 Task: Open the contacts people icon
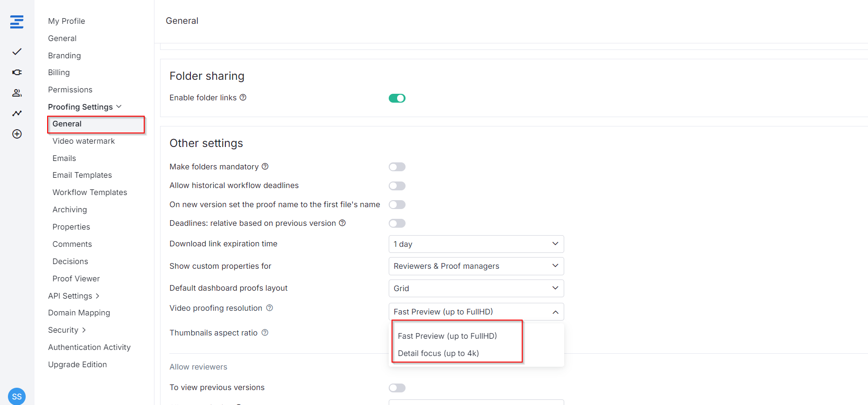(17, 93)
